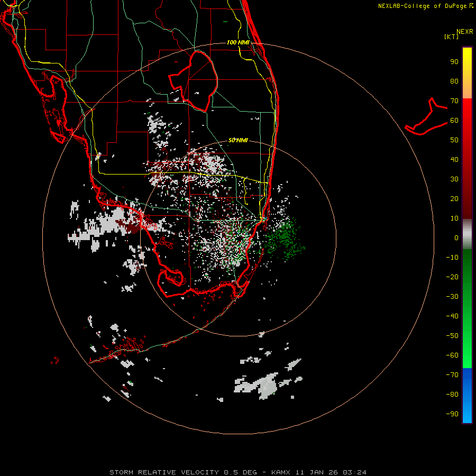
Task: Click the "NEXR" legend title
Action: pyautogui.click(x=464, y=32)
